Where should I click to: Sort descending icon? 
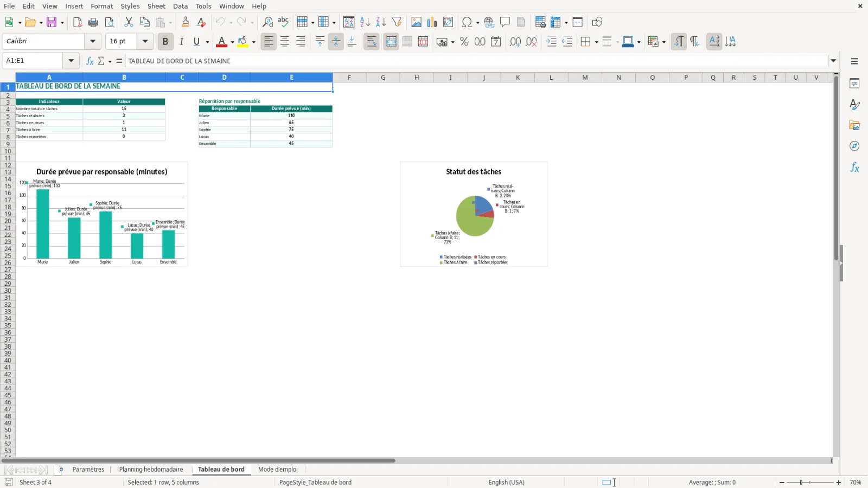381,22
